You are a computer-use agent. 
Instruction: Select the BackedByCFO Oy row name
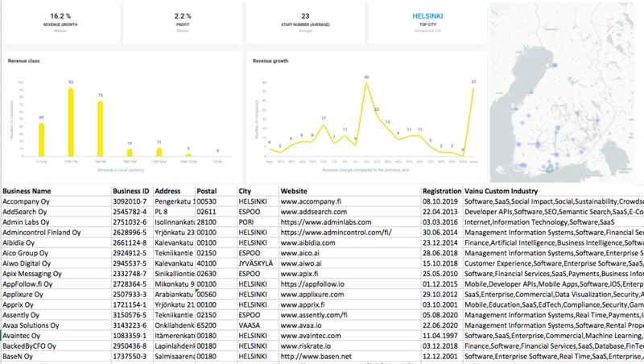(29, 346)
